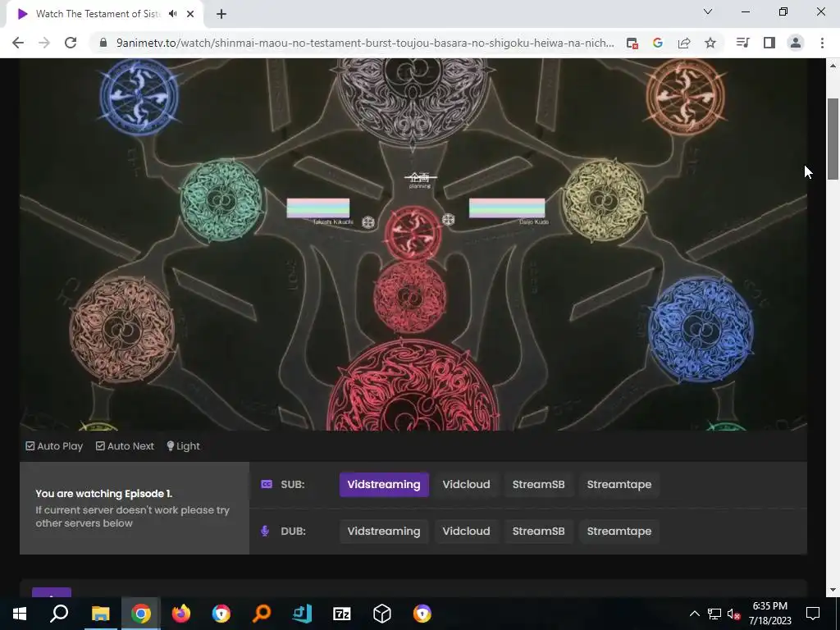This screenshot has width=840, height=630.
Task: Select the Watch The Testament of Sister tab
Action: pyautogui.click(x=98, y=14)
